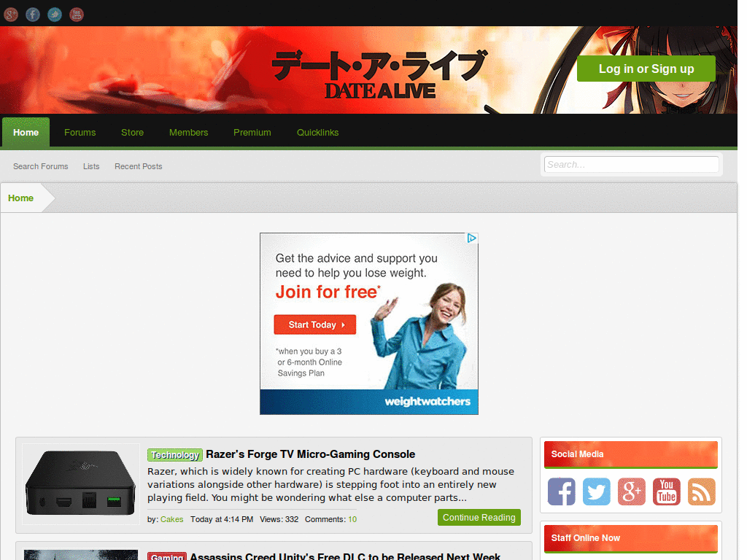The width and height of the screenshot is (747, 560).
Task: Open the Members tab
Action: coord(189,133)
